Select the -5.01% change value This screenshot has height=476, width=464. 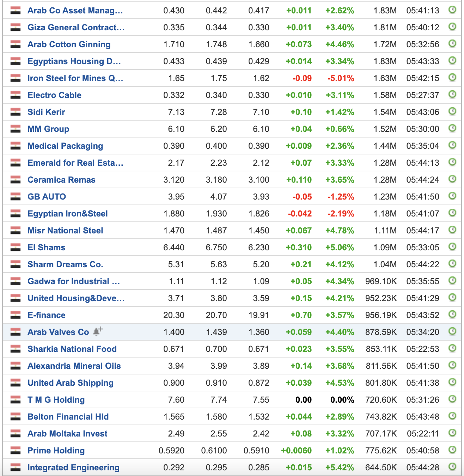[x=341, y=78]
